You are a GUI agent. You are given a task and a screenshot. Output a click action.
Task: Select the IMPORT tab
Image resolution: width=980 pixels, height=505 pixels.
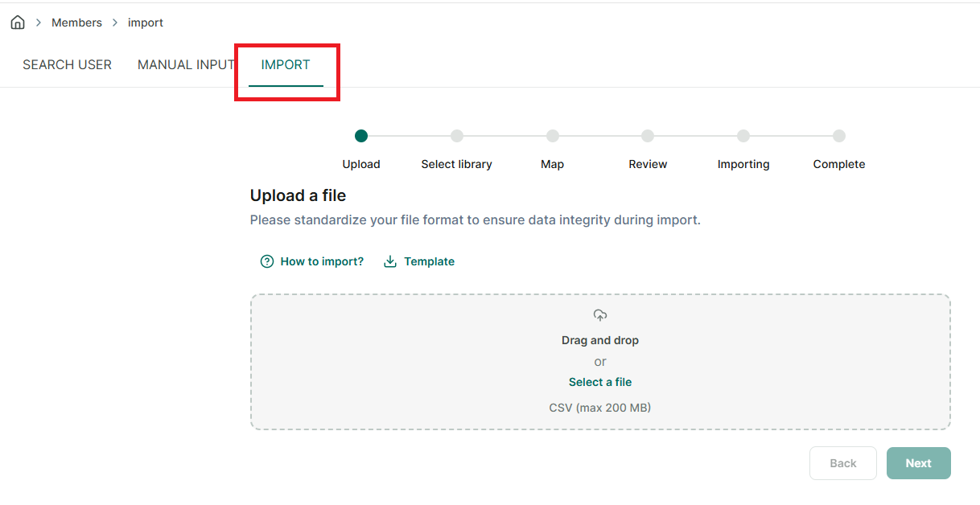pyautogui.click(x=286, y=65)
